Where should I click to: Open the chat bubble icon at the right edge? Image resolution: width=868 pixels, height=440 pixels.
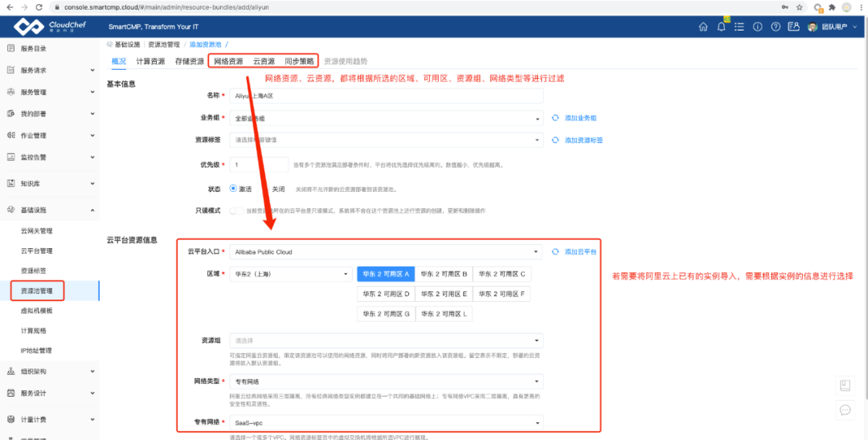pyautogui.click(x=845, y=409)
